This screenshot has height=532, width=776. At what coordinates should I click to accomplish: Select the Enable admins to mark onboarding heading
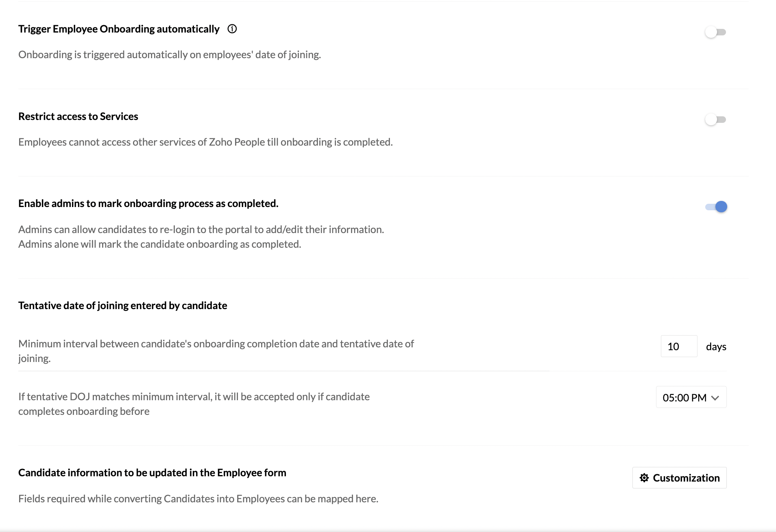(x=148, y=203)
